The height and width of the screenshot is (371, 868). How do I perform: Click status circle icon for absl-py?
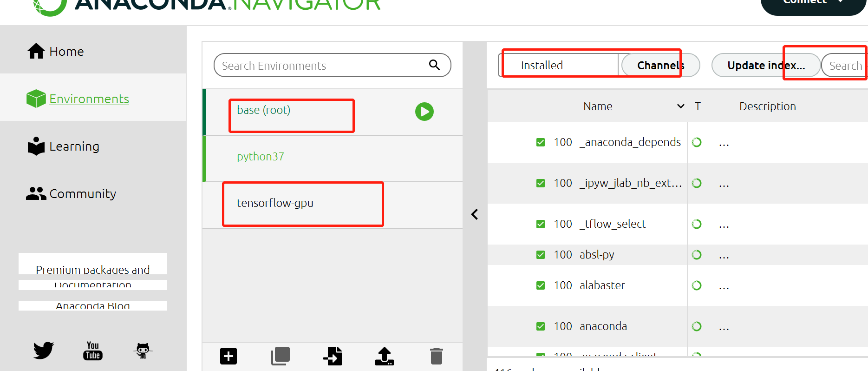(697, 255)
